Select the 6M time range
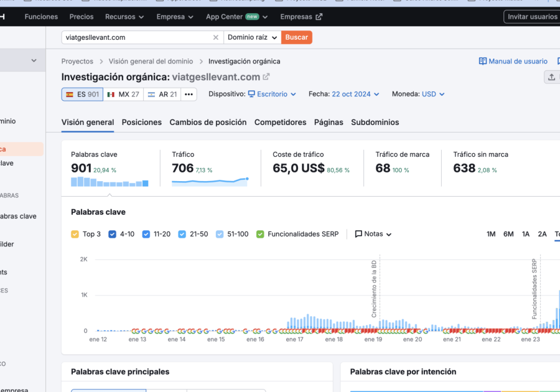Image resolution: width=560 pixels, height=392 pixels. pyautogui.click(x=508, y=234)
